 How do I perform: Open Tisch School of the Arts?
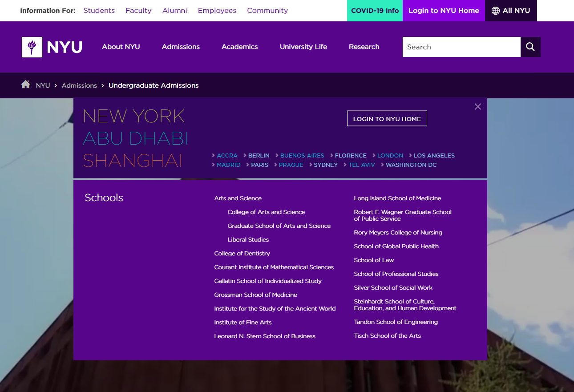click(x=388, y=336)
